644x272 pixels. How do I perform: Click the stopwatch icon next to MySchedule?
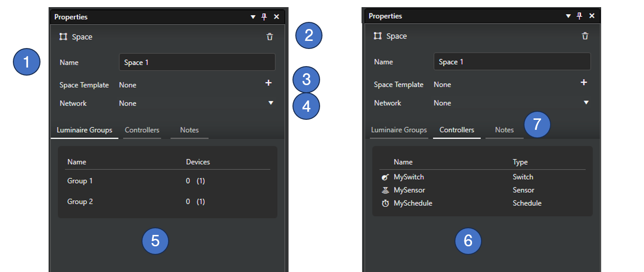[385, 204]
